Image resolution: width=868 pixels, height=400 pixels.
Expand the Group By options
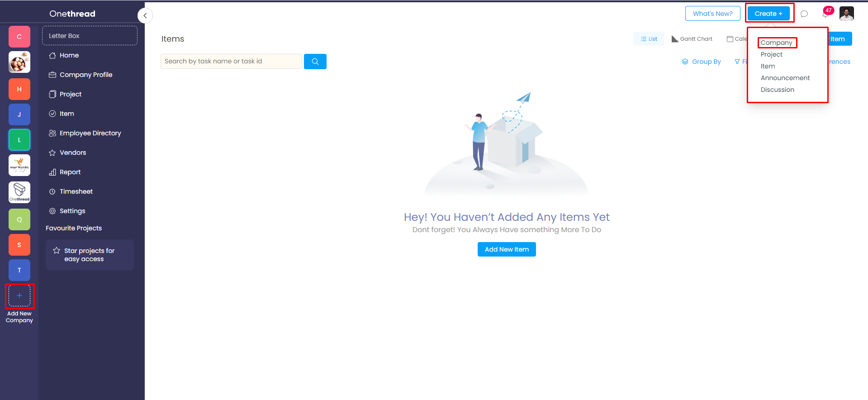click(701, 62)
